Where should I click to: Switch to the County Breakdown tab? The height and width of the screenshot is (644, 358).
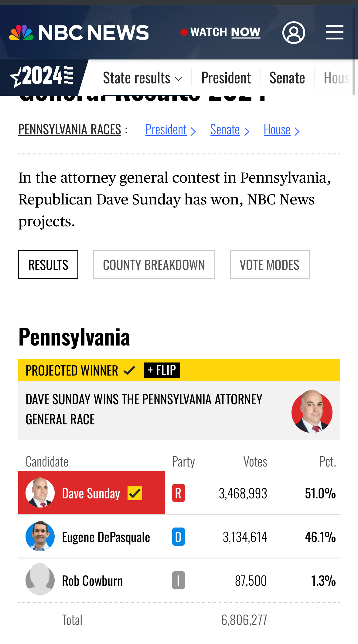(x=154, y=265)
